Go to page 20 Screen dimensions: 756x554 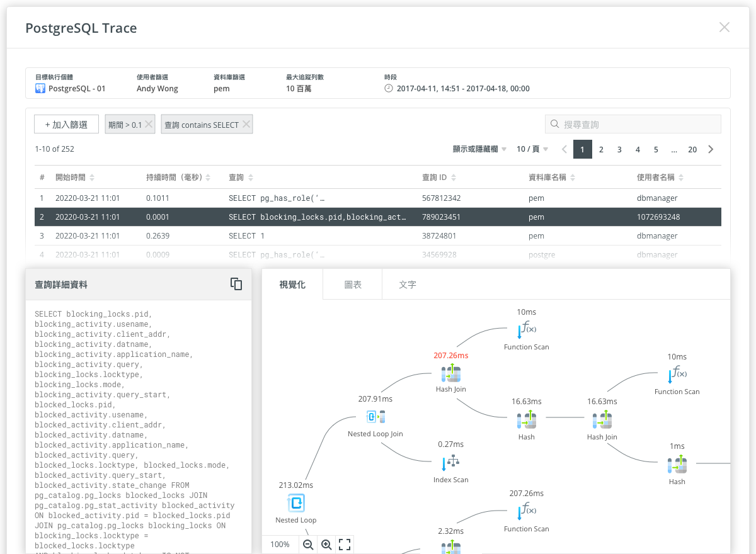[x=692, y=149]
